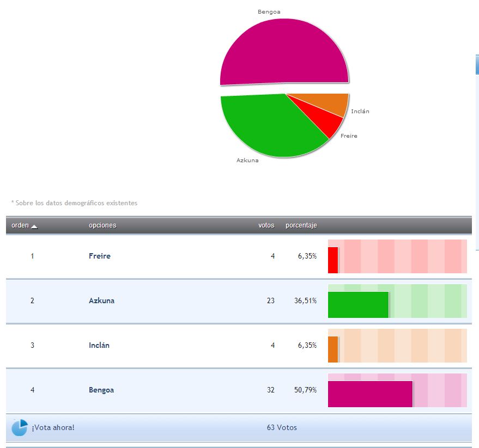Sort by the votos column header

click(x=266, y=225)
